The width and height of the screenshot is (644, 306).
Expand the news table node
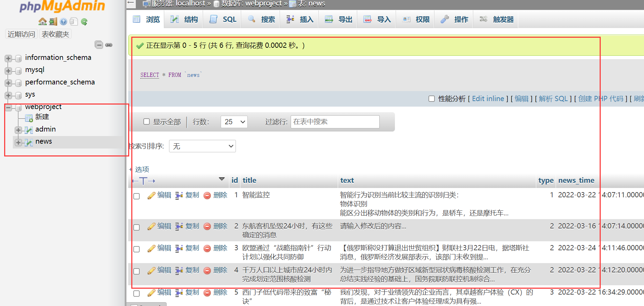click(18, 142)
